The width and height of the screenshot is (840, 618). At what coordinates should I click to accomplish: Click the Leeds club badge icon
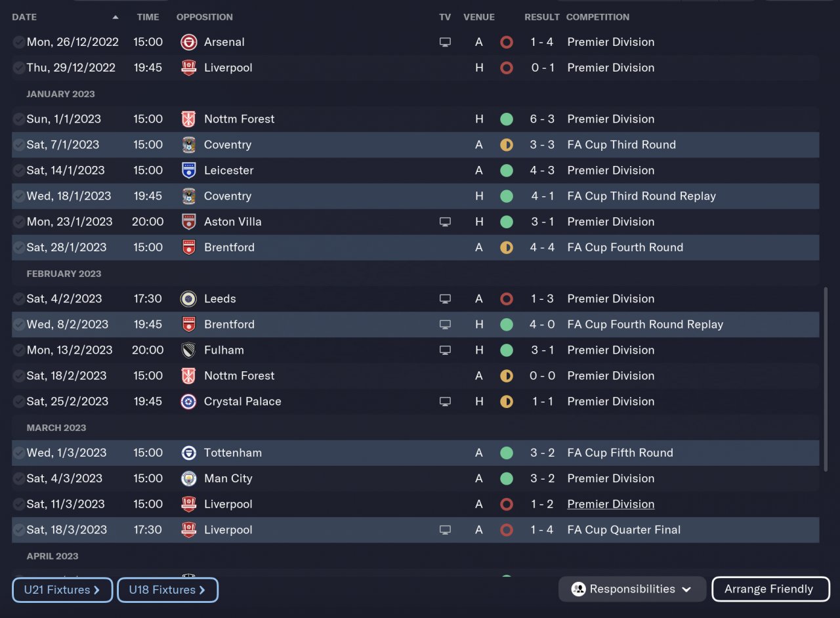pos(188,299)
